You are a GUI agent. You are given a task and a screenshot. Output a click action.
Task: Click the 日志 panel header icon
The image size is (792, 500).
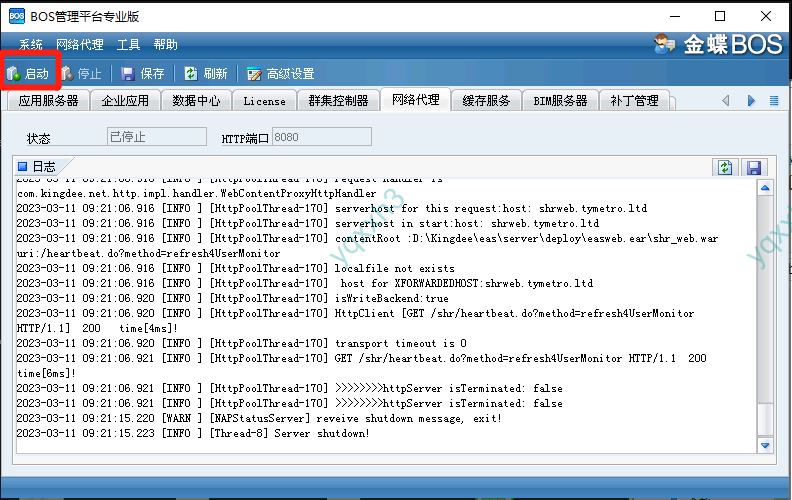tap(22, 166)
